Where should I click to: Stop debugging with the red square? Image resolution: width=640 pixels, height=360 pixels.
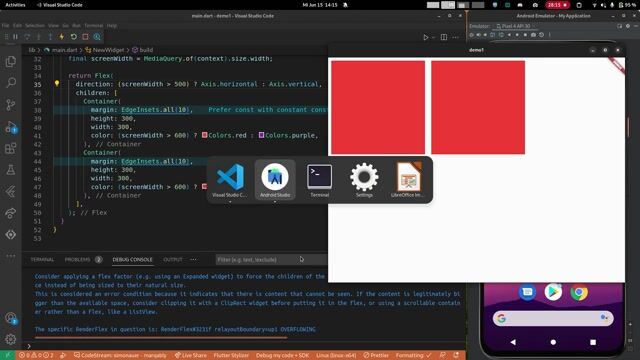pos(85,37)
